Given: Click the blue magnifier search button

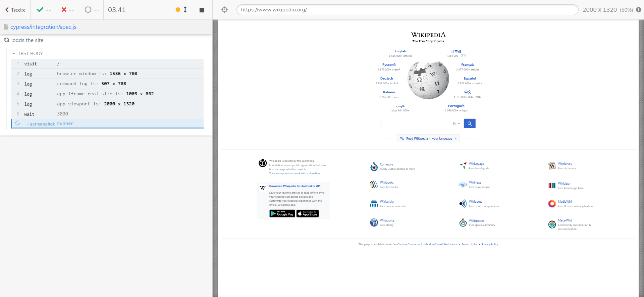Looking at the screenshot, I should pyautogui.click(x=470, y=123).
